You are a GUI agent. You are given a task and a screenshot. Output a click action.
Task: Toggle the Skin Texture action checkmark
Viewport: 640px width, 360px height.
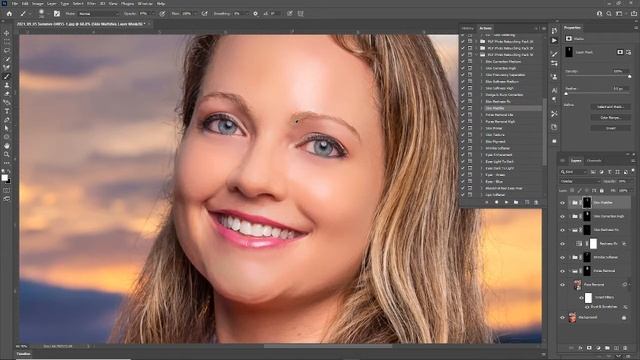[x=463, y=135]
